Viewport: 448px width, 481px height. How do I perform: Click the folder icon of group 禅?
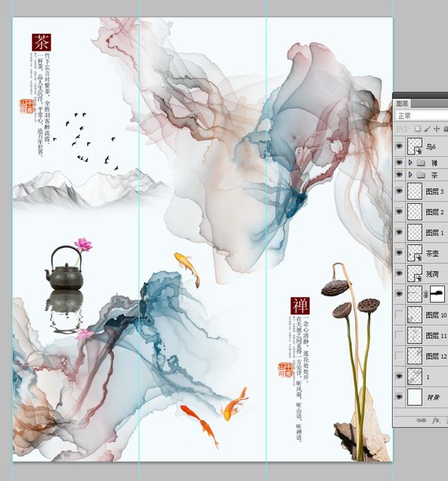point(420,163)
